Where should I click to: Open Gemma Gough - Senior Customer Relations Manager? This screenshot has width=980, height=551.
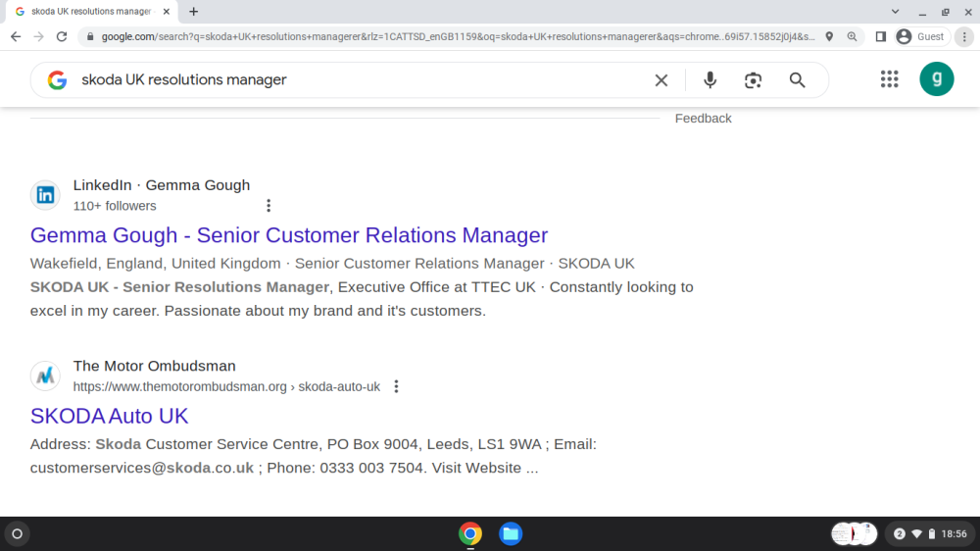tap(289, 235)
